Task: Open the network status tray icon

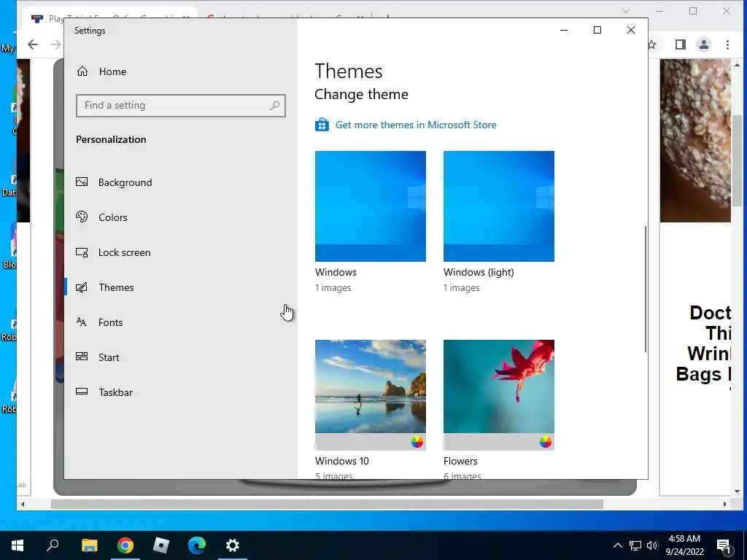Action: click(635, 545)
